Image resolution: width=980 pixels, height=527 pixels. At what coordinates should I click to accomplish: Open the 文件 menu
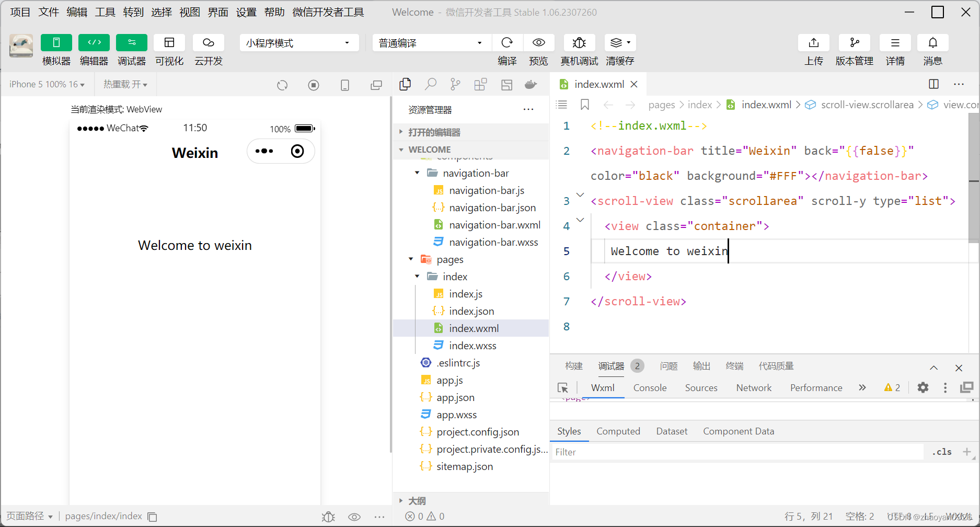(x=49, y=12)
